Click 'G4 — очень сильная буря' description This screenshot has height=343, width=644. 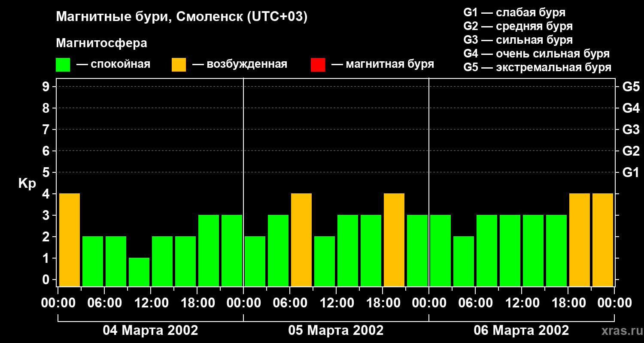(x=536, y=54)
